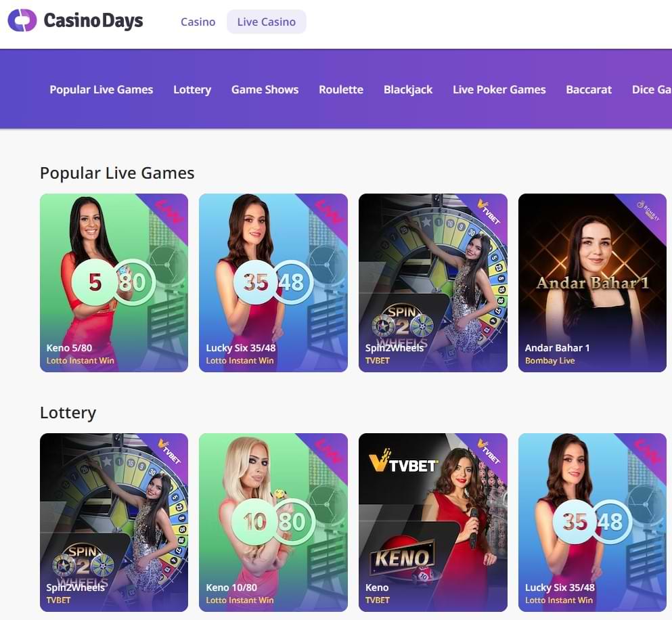Go to the Lottery category
672x620 pixels.
(192, 89)
